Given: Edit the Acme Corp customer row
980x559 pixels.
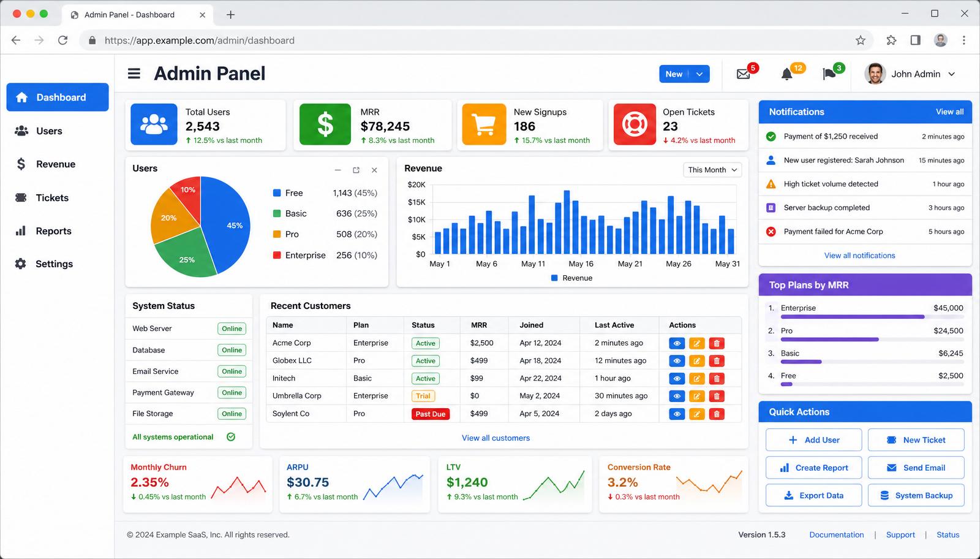Looking at the screenshot, I should click(x=696, y=343).
